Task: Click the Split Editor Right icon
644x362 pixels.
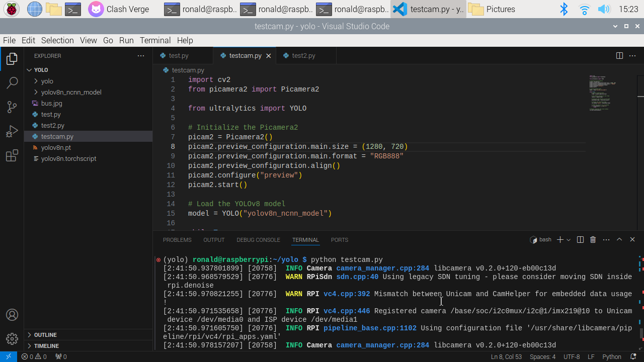Action: (619, 56)
